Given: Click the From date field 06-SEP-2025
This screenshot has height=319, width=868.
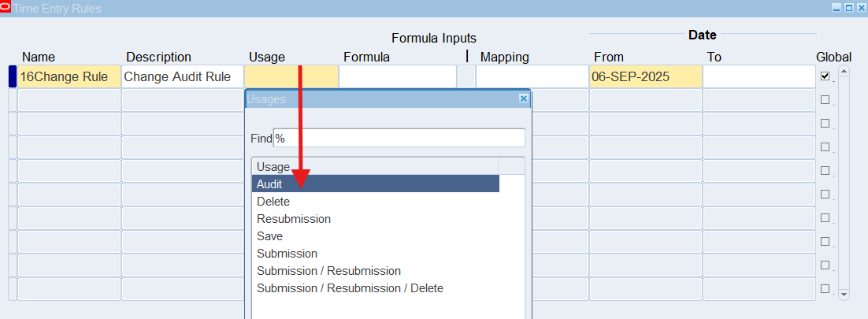Looking at the screenshot, I should pyautogui.click(x=645, y=76).
